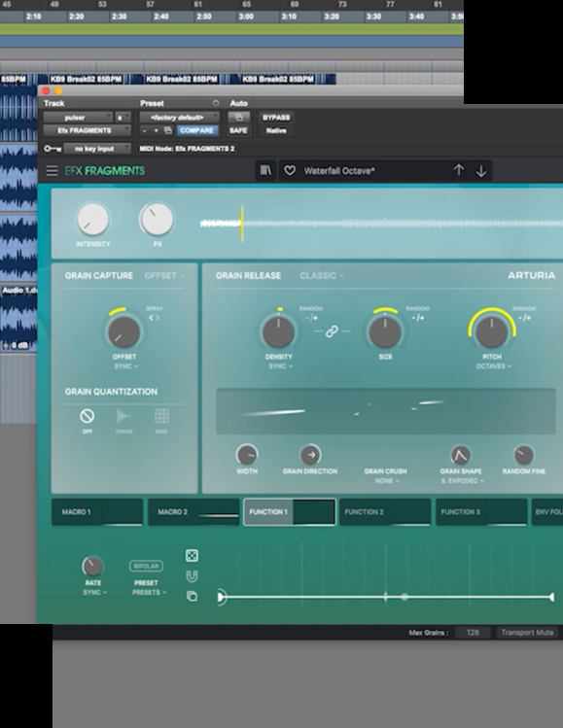Select the FUNCTION 3 tab
Image resolution: width=563 pixels, height=728 pixels.
coord(481,512)
